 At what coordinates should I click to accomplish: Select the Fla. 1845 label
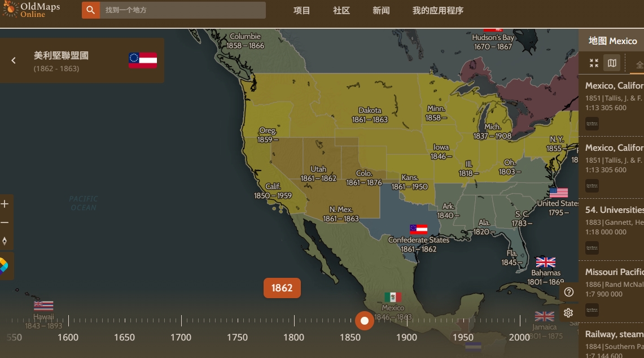click(x=512, y=257)
